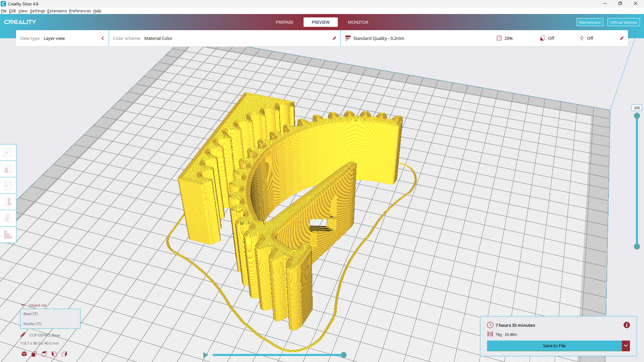Click the top layer slider handle
The image size is (644, 362).
(x=637, y=116)
